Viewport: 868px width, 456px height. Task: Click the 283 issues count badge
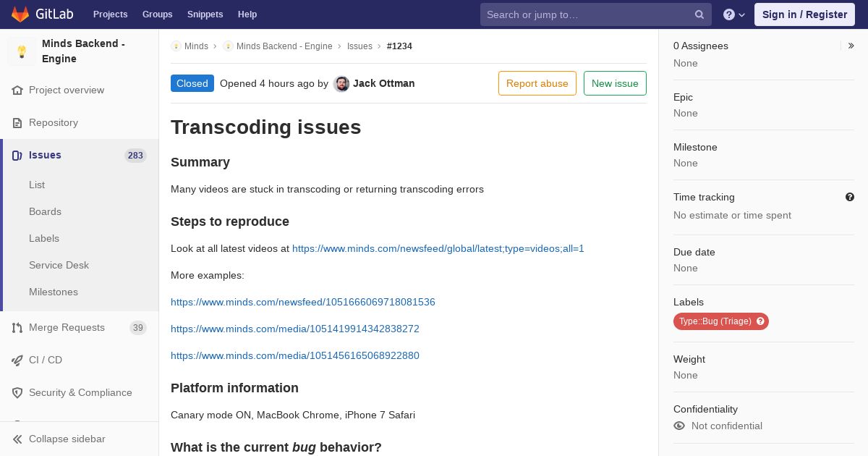point(135,156)
